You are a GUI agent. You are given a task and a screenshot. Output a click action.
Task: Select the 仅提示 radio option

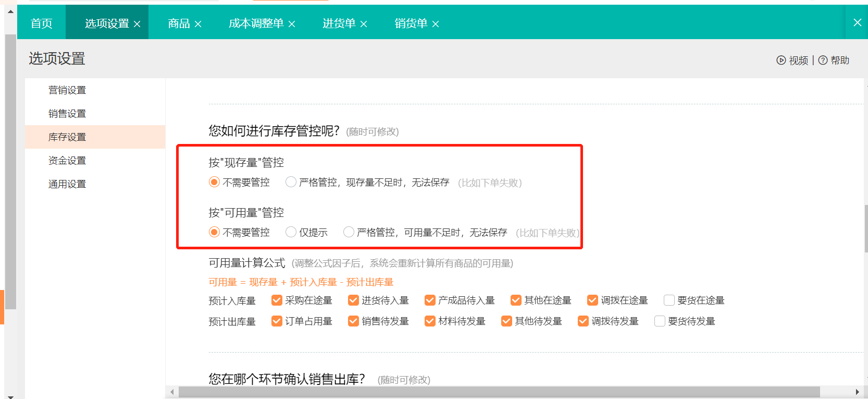pos(291,232)
